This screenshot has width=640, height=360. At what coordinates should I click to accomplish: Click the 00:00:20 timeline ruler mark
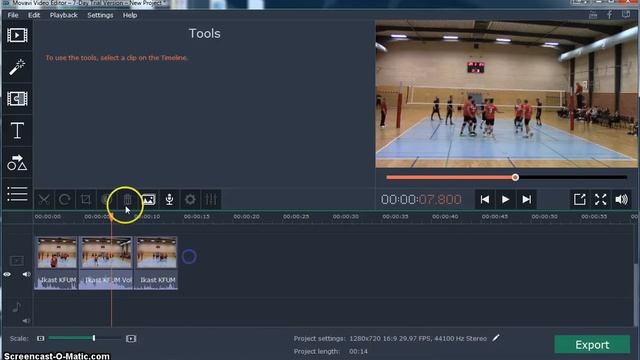(x=247, y=217)
